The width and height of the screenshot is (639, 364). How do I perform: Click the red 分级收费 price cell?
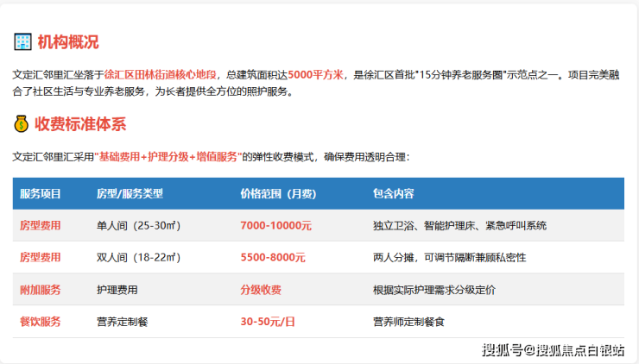(x=261, y=290)
